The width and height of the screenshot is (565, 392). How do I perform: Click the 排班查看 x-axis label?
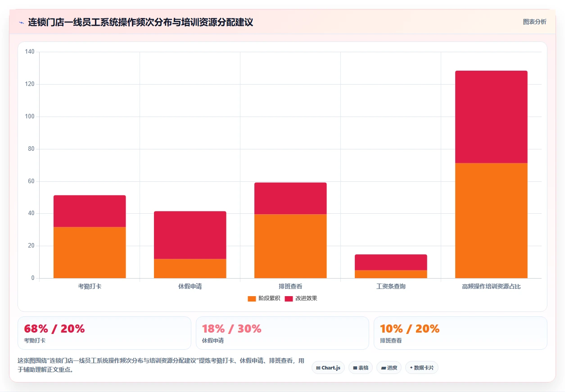point(290,286)
